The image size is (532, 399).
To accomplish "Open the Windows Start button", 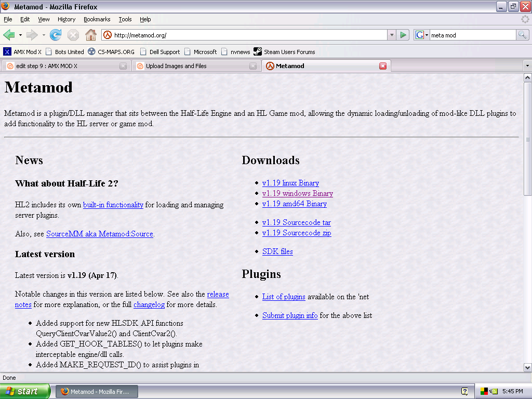I will tap(25, 392).
